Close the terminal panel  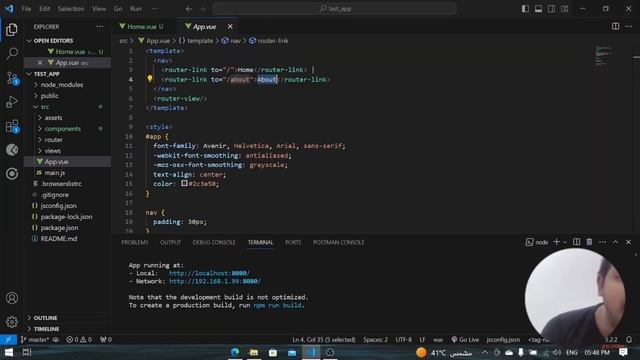(629, 242)
